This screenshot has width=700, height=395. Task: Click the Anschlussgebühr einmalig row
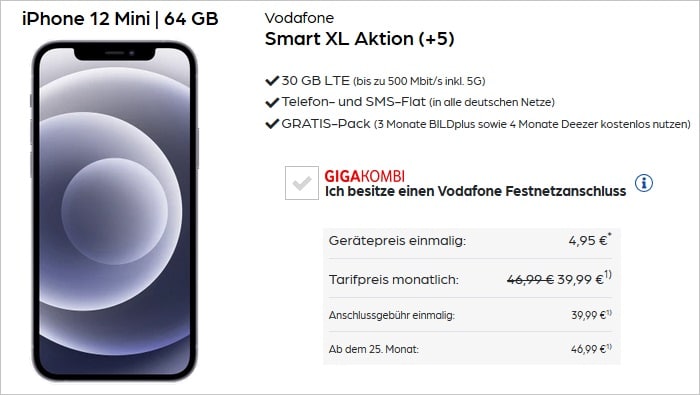pos(470,315)
